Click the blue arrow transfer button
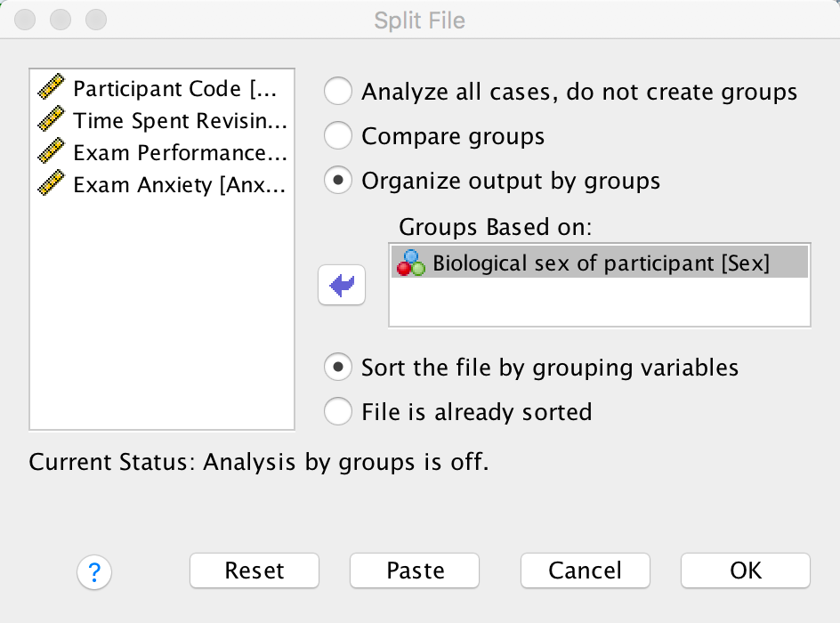Screen dimensions: 840x623 click(x=342, y=286)
